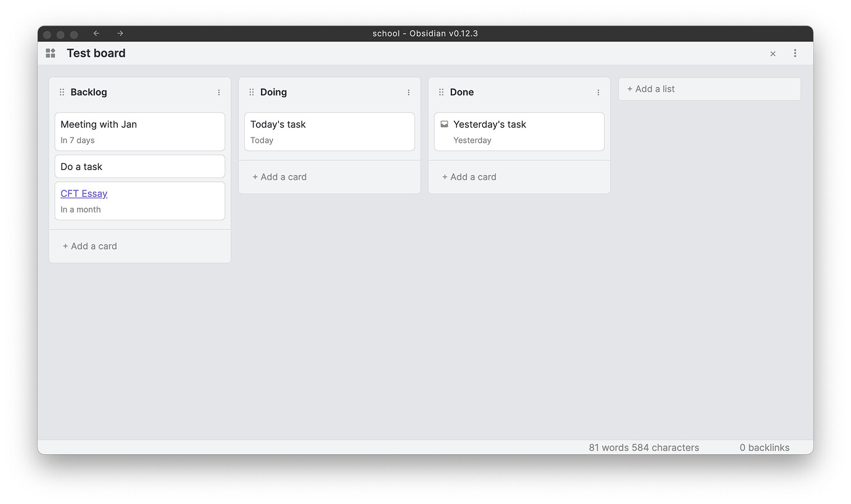The image size is (851, 504).
Task: Go forward with the right arrow
Action: [x=120, y=33]
